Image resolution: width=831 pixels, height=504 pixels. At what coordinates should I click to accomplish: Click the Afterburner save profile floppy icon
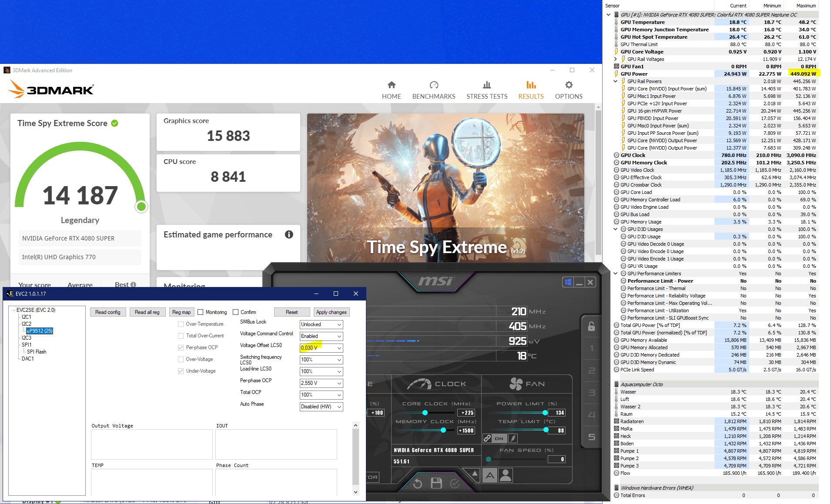pyautogui.click(x=436, y=483)
